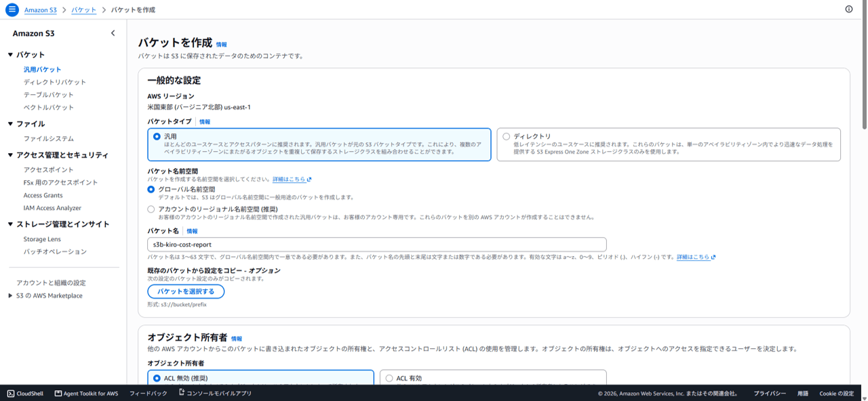The image size is (868, 401).
Task: Select the 汎用 bucket type radio
Action: 157,136
